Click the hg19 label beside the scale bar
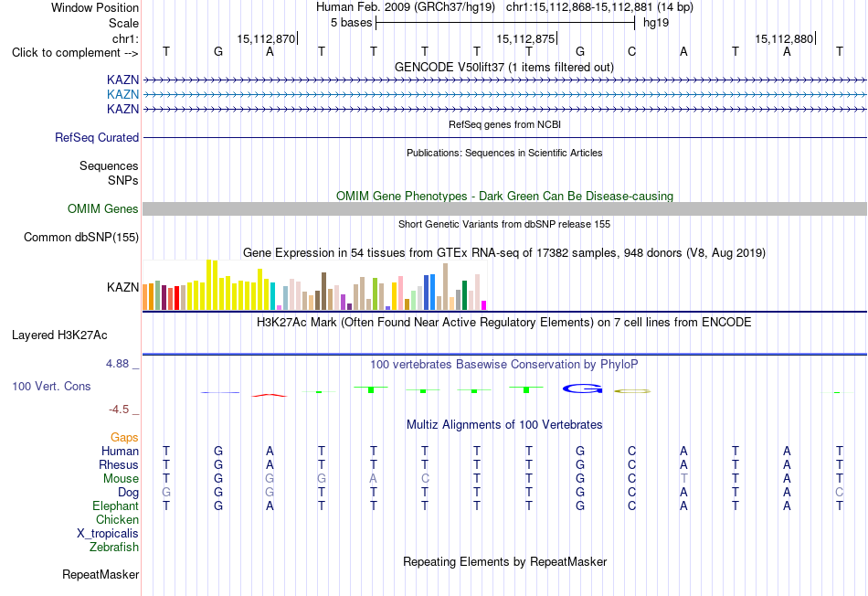Viewport: 868px width, 596px height. [656, 23]
